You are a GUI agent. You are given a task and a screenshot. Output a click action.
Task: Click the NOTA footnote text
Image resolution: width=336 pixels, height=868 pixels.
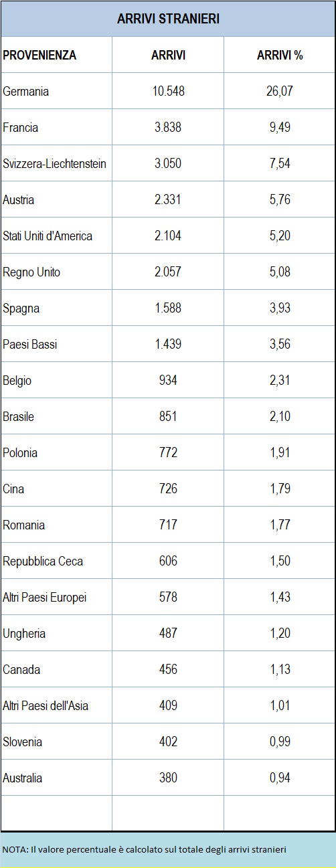tap(145, 849)
